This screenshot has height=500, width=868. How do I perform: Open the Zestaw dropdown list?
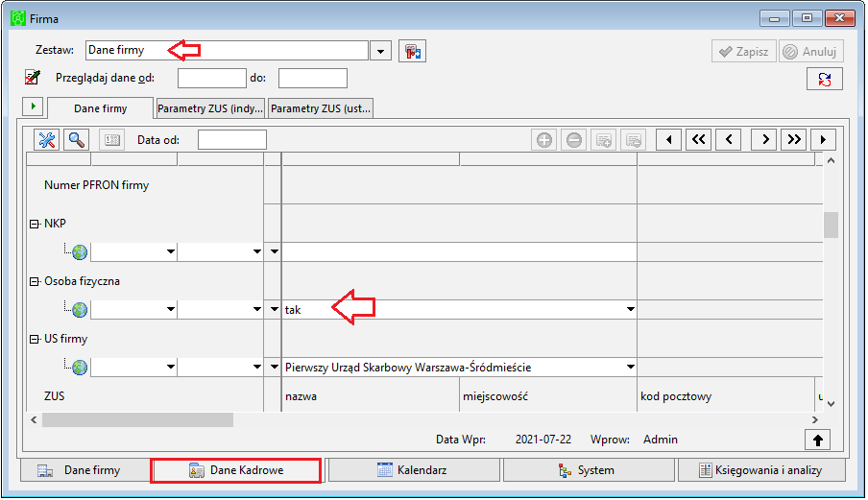pos(380,51)
